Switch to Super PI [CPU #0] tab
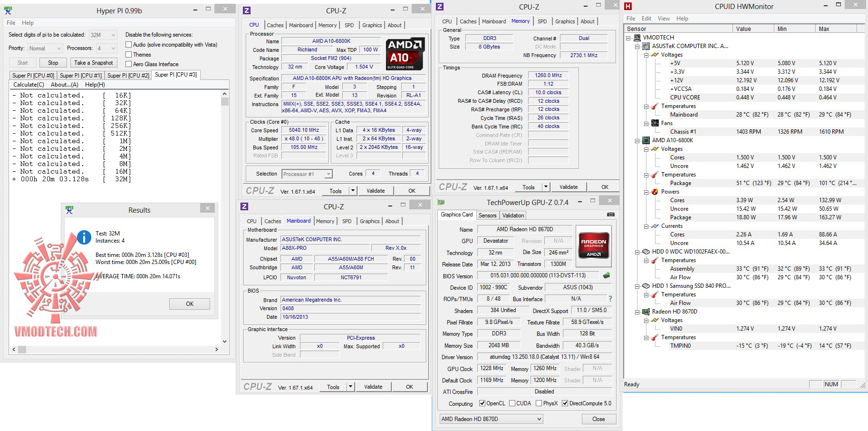Image resolution: width=868 pixels, height=431 pixels. [x=33, y=76]
